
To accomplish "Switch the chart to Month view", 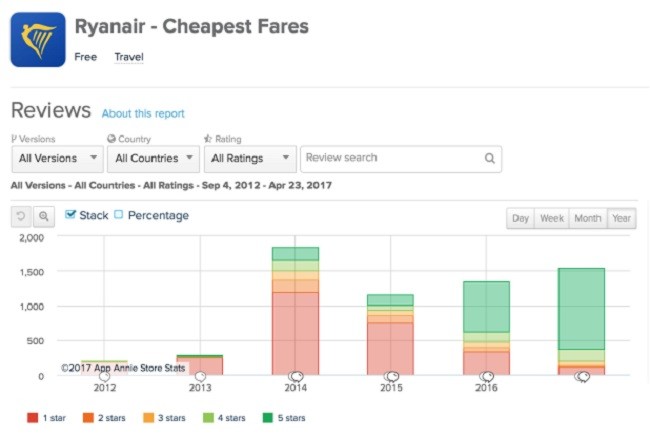I will click(588, 218).
